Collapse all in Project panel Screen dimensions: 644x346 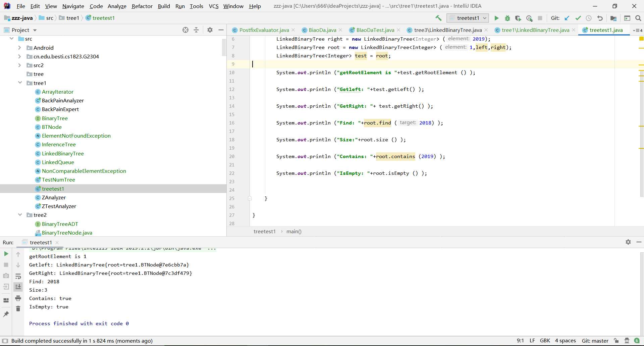point(196,30)
